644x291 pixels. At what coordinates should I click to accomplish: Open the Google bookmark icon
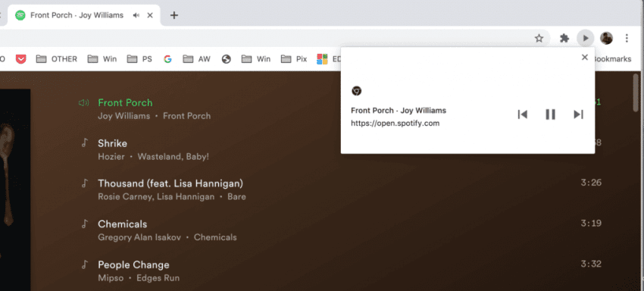[x=167, y=59]
